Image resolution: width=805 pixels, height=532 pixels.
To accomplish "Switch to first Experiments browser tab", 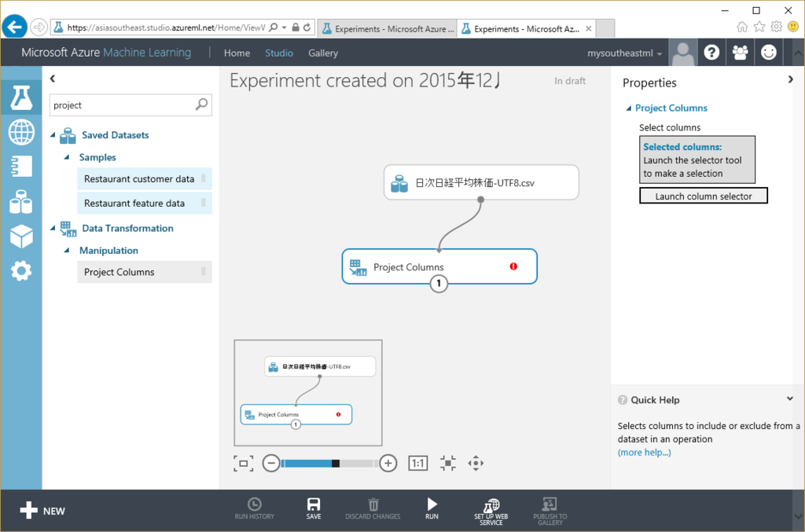I will click(x=388, y=29).
